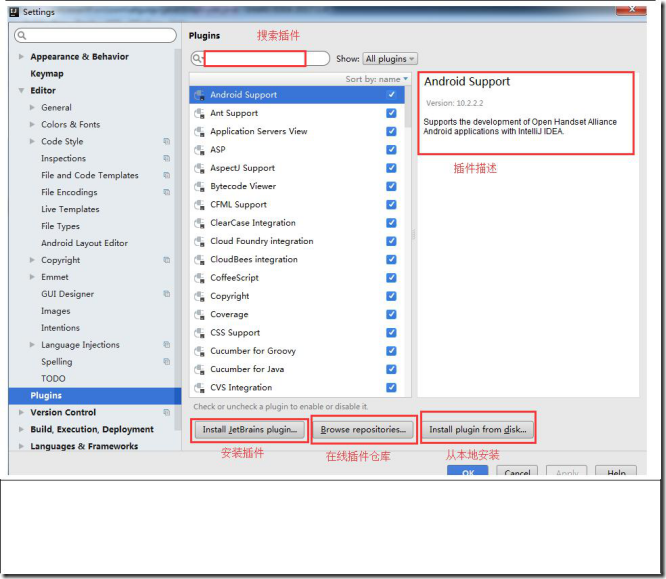Click the Help button

(616, 471)
